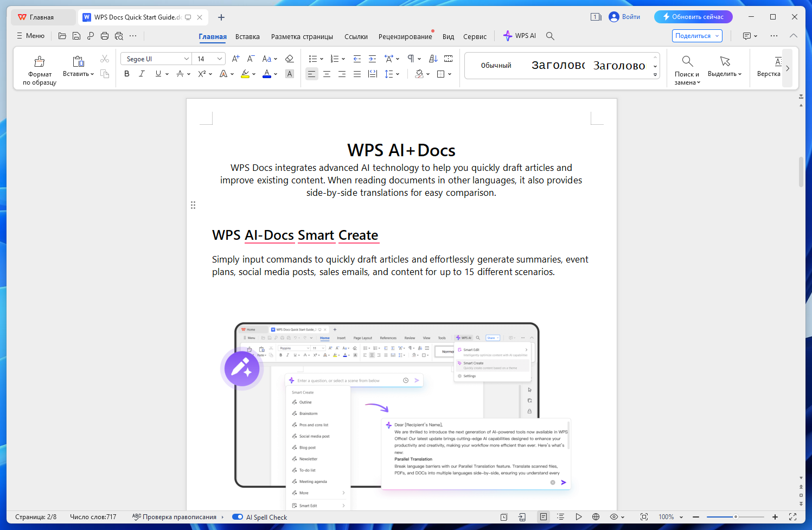The height and width of the screenshot is (530, 812).
Task: Save document via the diskette icon
Action: (x=76, y=36)
